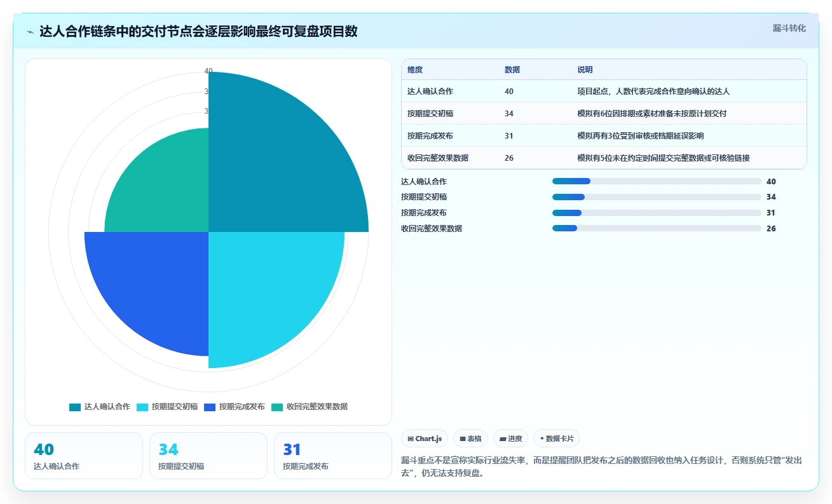832x504 pixels.
Task: Click the 收回完整效果数据 progress bar
Action: tap(657, 228)
